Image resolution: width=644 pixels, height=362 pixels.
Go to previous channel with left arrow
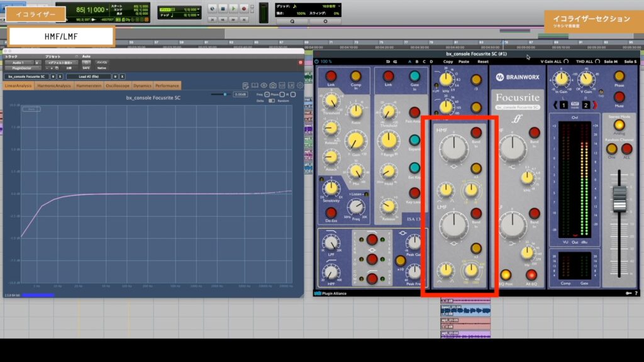point(555,105)
